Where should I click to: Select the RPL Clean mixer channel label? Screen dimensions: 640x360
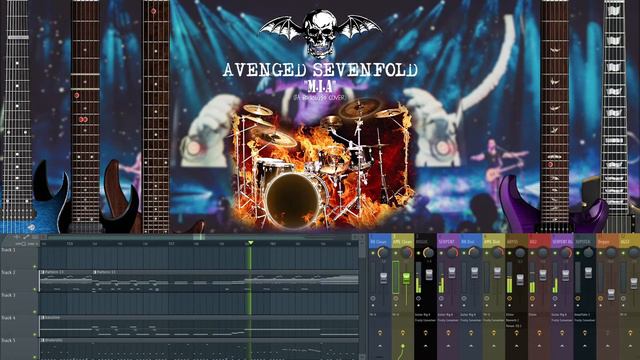point(402,242)
